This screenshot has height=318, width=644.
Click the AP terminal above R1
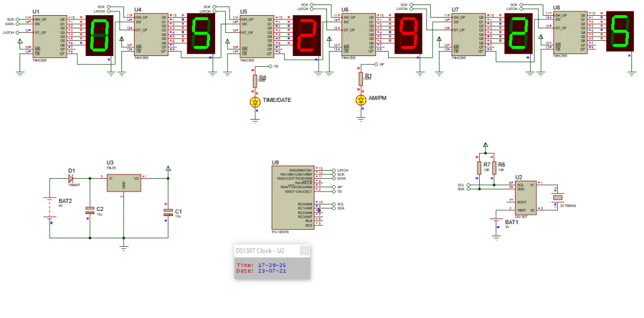coord(376,65)
